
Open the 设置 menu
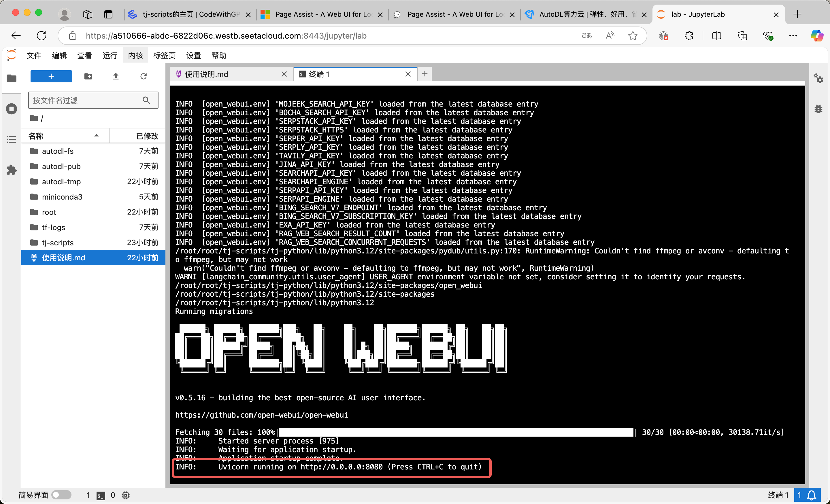pyautogui.click(x=194, y=56)
